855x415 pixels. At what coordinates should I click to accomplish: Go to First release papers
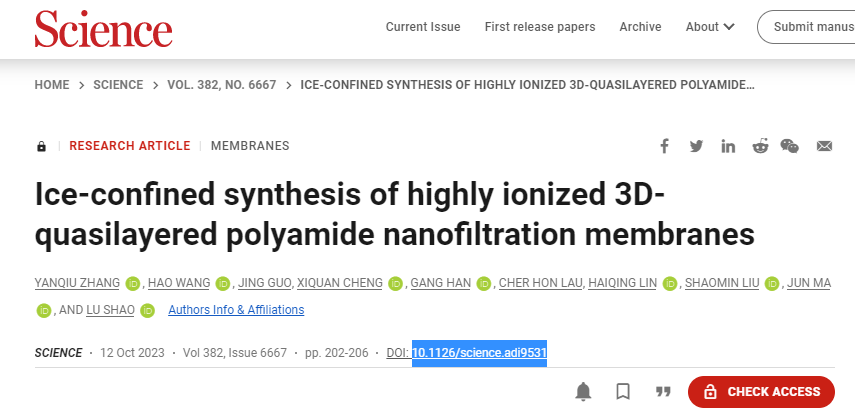(x=540, y=27)
